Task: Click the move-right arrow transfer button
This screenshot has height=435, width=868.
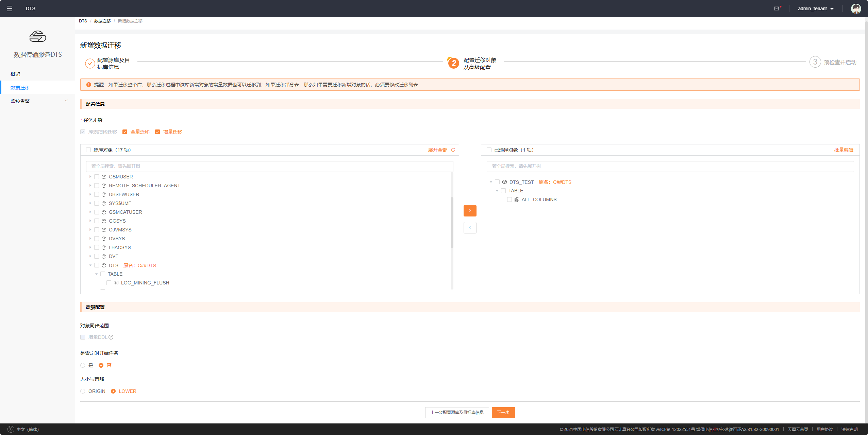Action: tap(470, 211)
